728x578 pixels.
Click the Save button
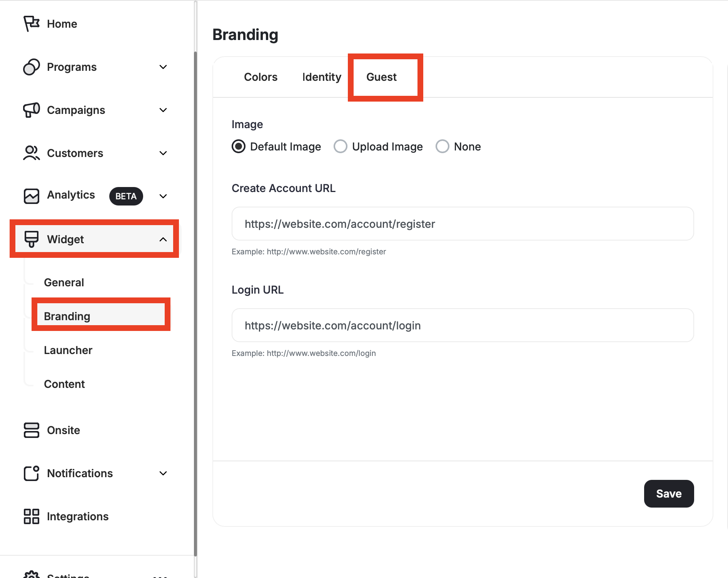click(x=669, y=493)
